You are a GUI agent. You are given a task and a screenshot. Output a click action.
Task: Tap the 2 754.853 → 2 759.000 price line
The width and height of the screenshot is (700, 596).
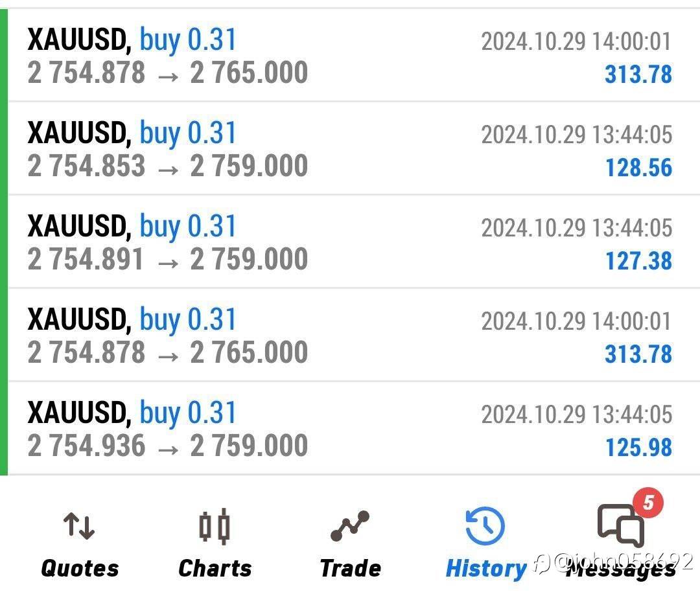coord(167,166)
